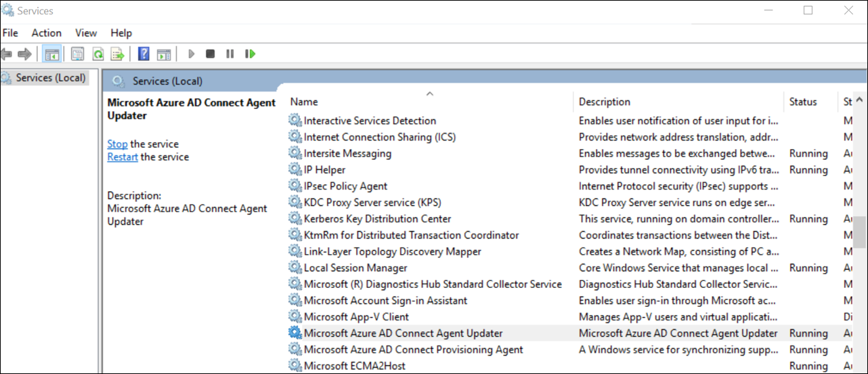Select Services (Local) in the console tree

pyautogui.click(x=51, y=77)
